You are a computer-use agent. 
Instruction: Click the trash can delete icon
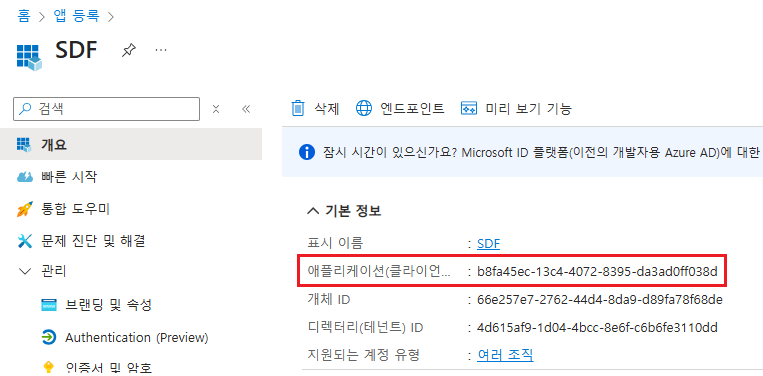point(297,108)
